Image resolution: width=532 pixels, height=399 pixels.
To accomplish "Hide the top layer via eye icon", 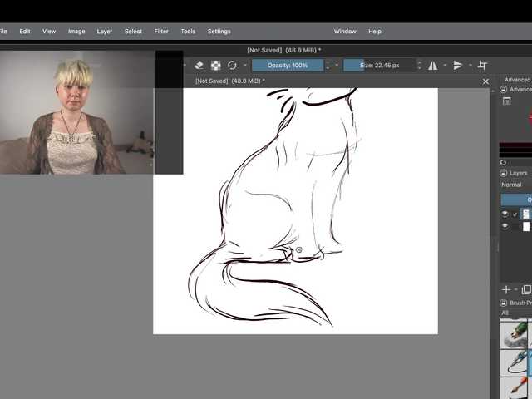I will pyautogui.click(x=505, y=214).
